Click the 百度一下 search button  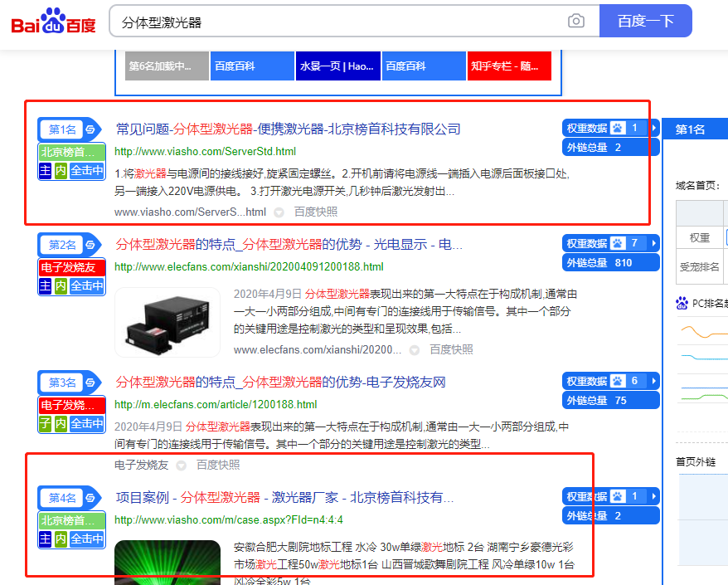645,21
